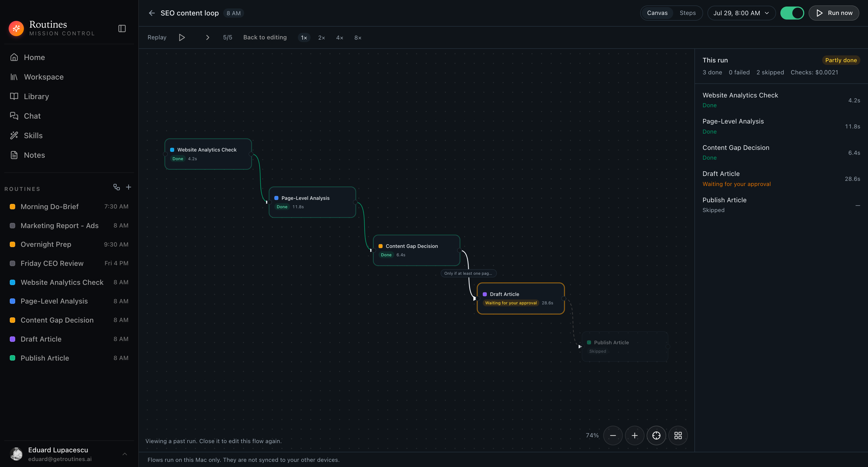Select the Page-Level Analysis canvas node
Image resolution: width=868 pixels, height=467 pixels.
[x=312, y=202]
